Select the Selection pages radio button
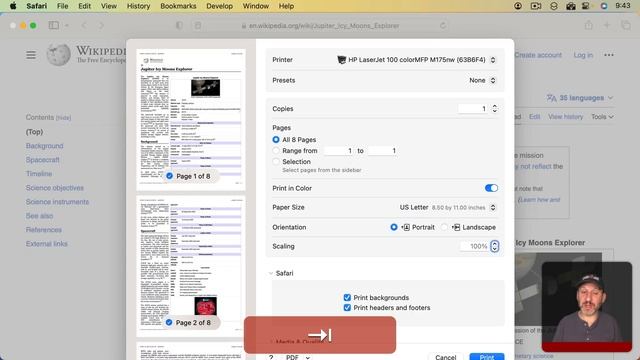This screenshot has height=360, width=640. pos(276,162)
